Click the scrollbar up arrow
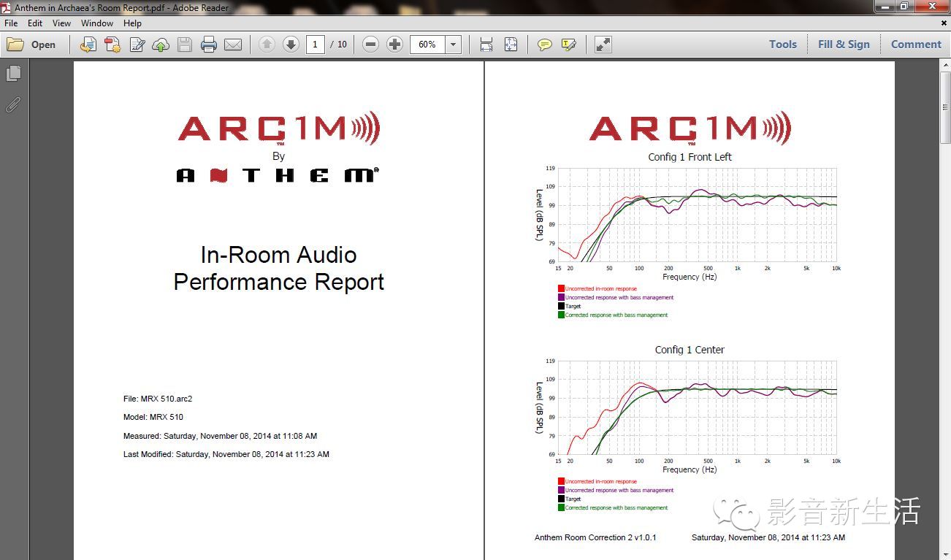 point(944,66)
